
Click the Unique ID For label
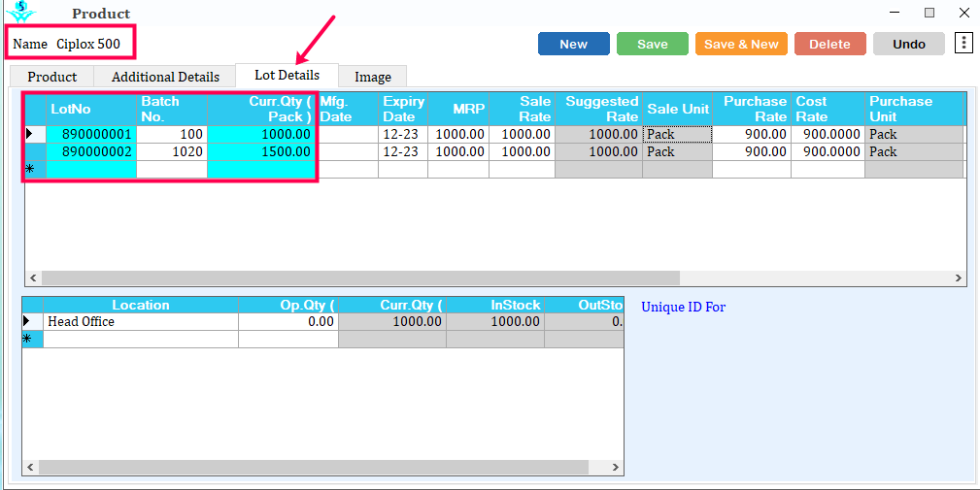point(683,307)
